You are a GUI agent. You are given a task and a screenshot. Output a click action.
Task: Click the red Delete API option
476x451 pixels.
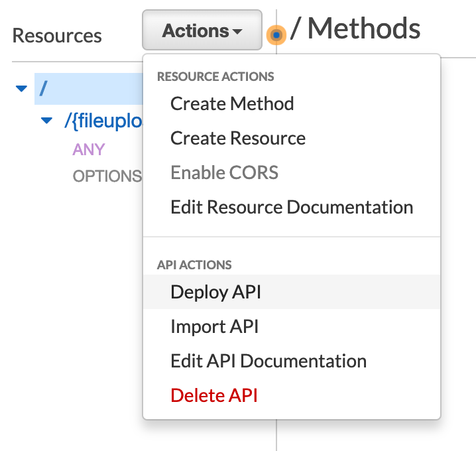213,395
